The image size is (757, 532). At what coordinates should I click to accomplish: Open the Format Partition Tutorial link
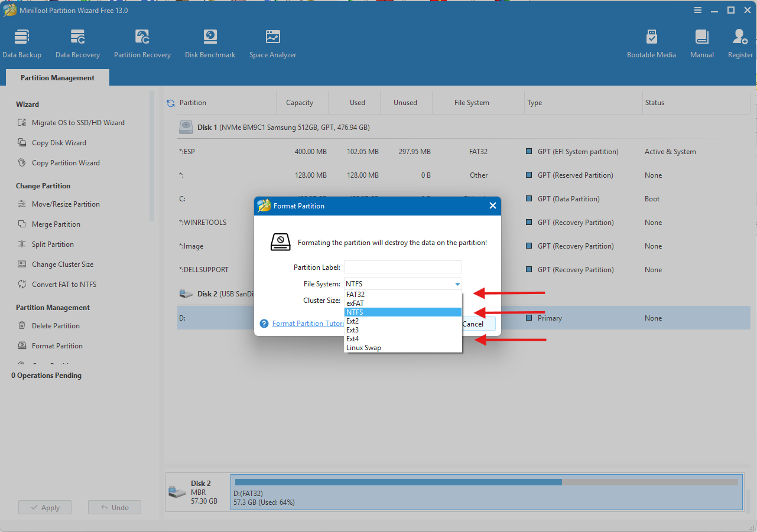coord(308,324)
